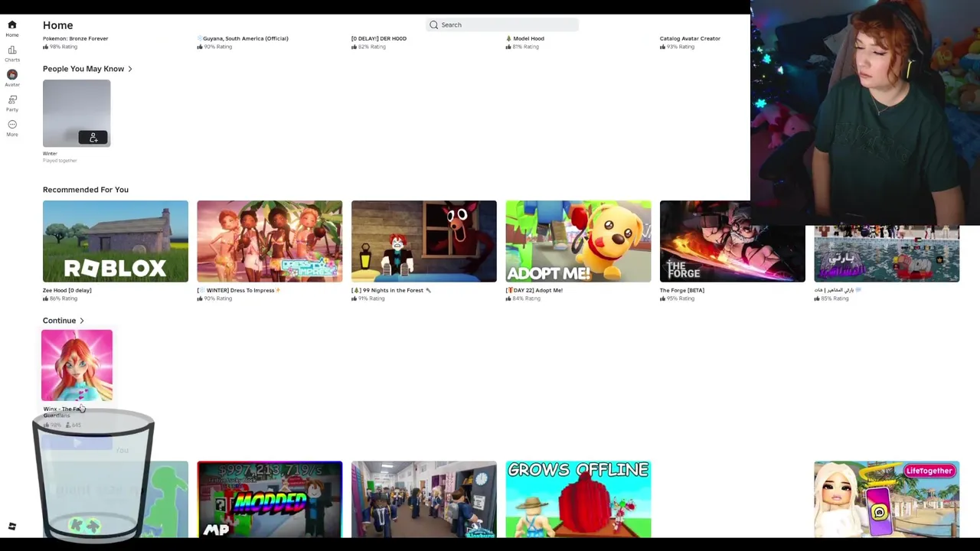This screenshot has height=551, width=980.
Task: Open the Dress To Impress game thumbnail
Action: point(269,241)
